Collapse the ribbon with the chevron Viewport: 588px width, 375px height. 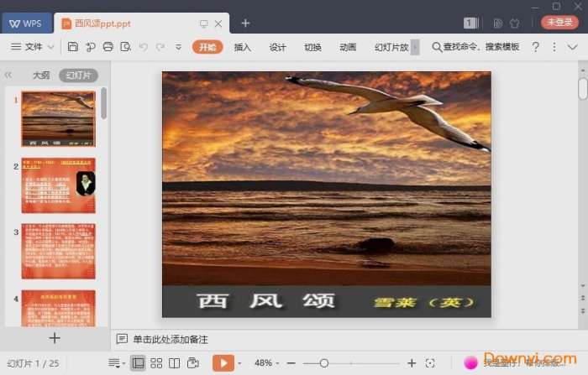click(572, 47)
